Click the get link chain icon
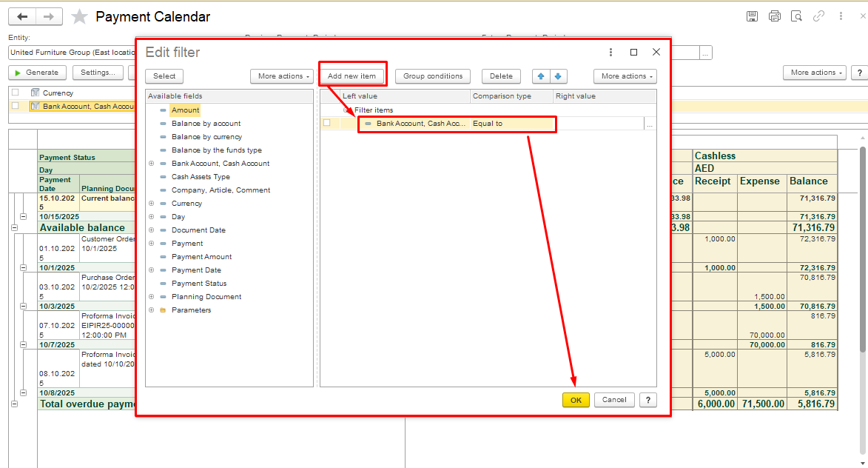 click(x=818, y=16)
